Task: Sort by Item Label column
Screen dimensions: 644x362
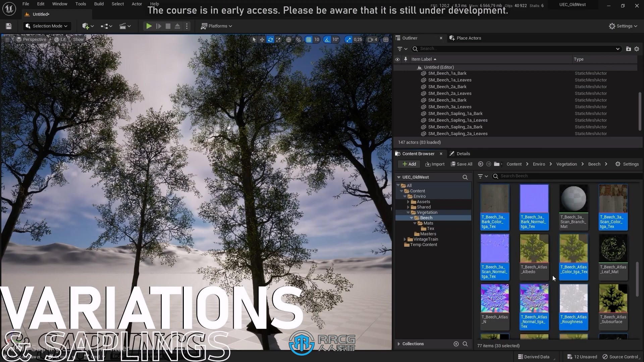Action: pos(424,59)
